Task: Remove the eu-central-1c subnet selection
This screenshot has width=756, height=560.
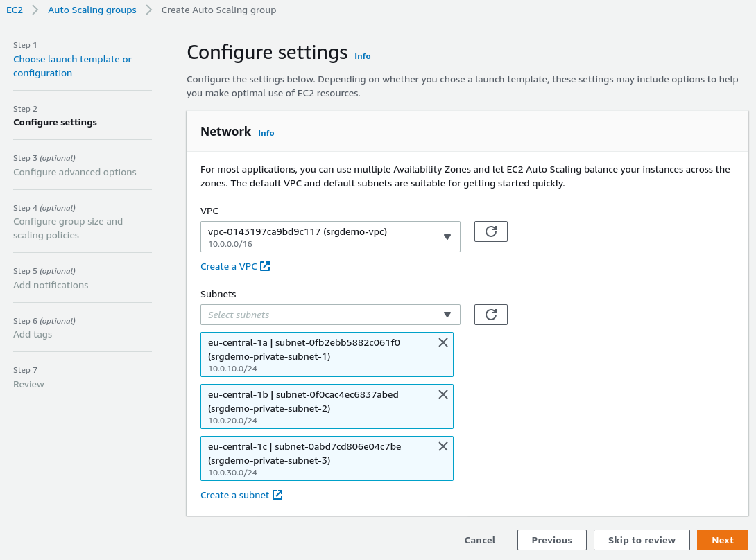Action: [x=443, y=446]
